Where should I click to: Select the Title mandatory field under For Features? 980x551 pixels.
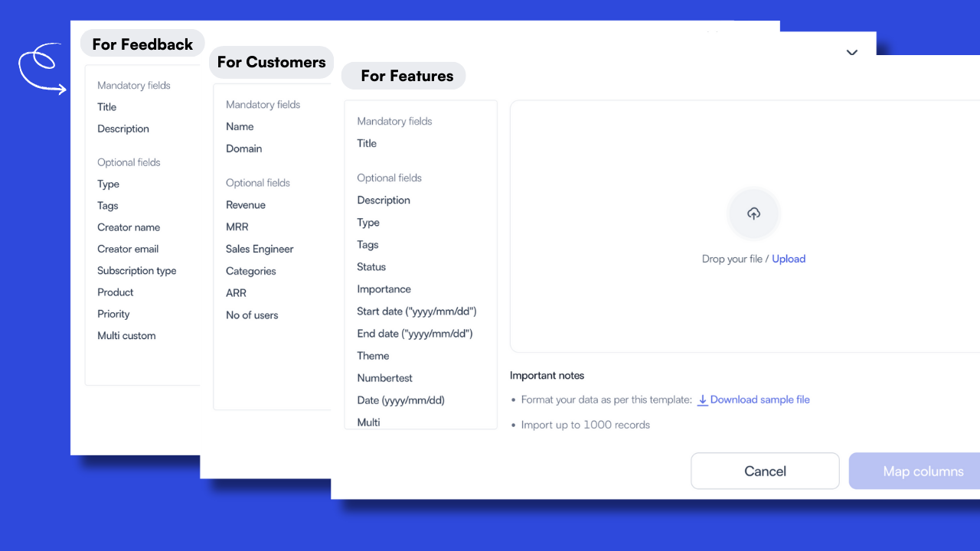tap(366, 143)
